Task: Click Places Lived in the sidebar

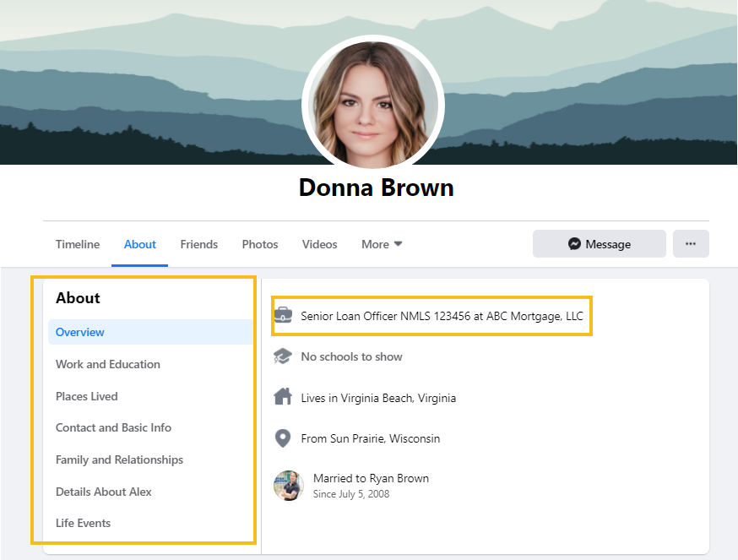Action: coord(86,396)
